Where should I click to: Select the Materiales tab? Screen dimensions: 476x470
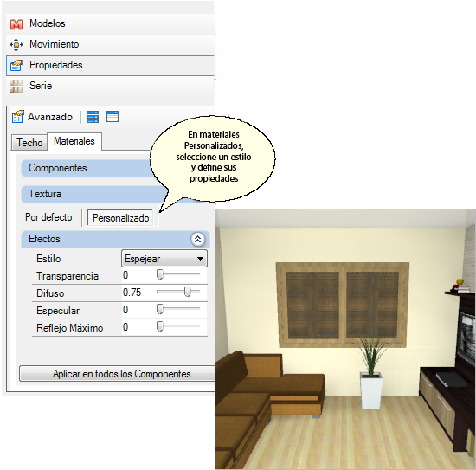coord(74,141)
